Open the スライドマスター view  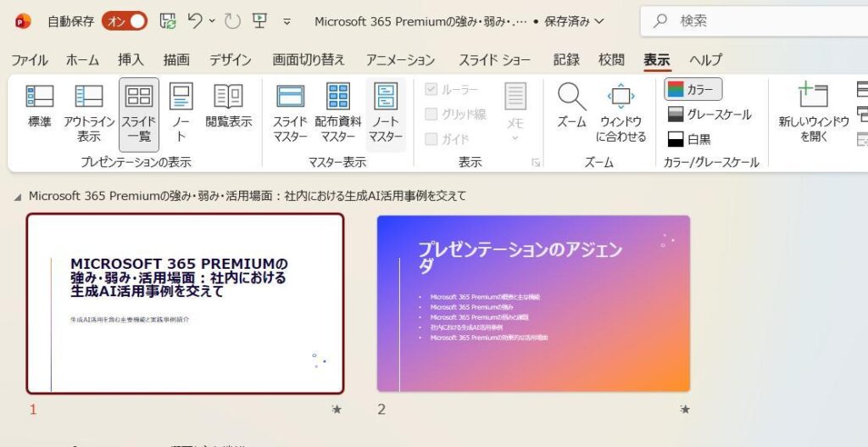tap(291, 113)
